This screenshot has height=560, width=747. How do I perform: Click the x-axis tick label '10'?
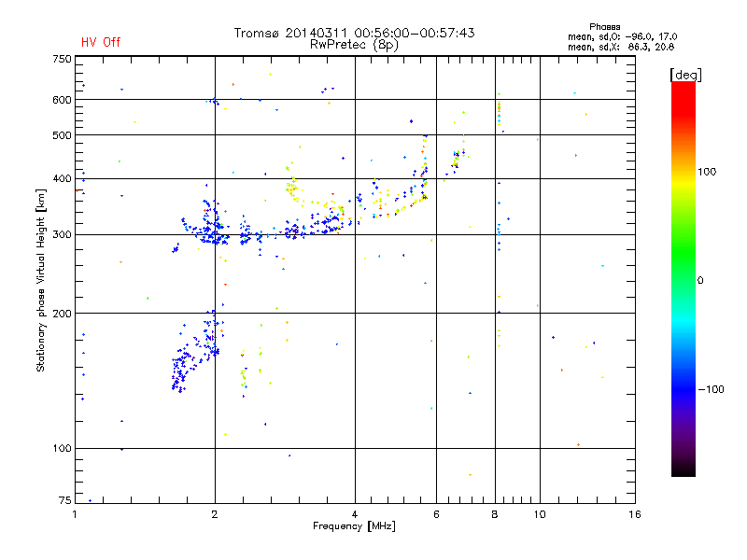(x=540, y=514)
